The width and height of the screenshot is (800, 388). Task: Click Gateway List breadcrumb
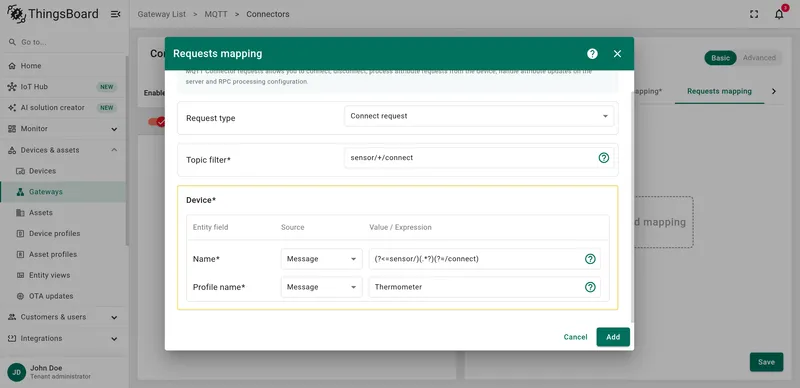pos(161,14)
